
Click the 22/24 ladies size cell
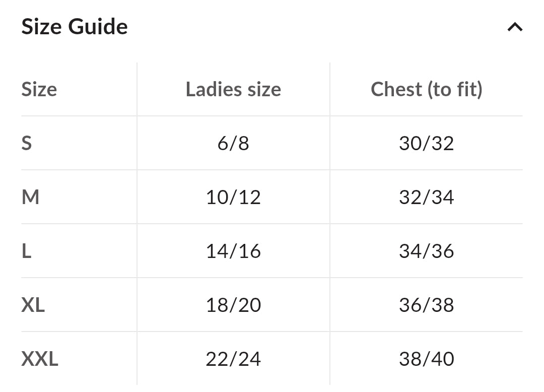[x=233, y=359]
